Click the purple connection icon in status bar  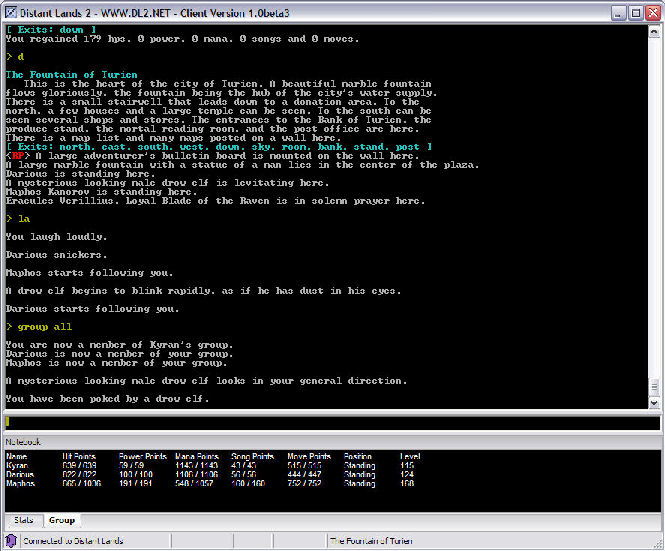pyautogui.click(x=10, y=541)
